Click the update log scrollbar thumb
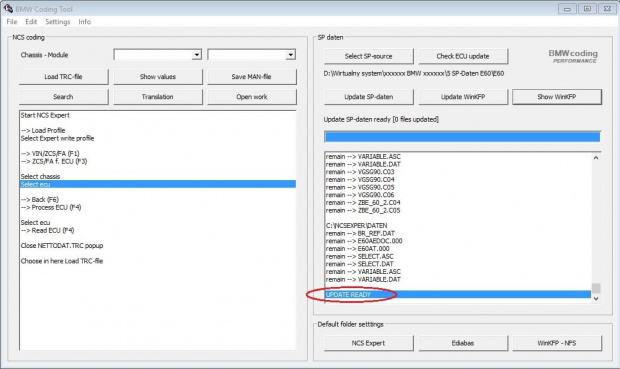This screenshot has width=620, height=369. 596,288
